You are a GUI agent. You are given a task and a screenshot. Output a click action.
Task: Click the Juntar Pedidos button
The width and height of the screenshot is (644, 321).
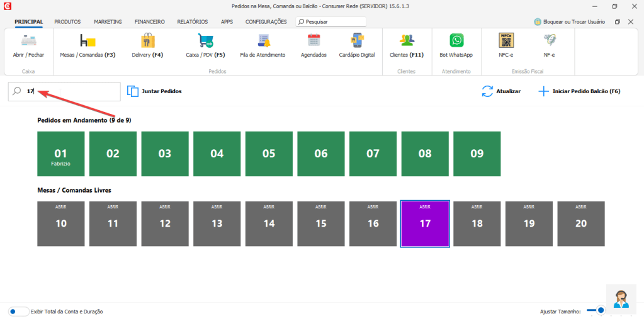tap(154, 91)
